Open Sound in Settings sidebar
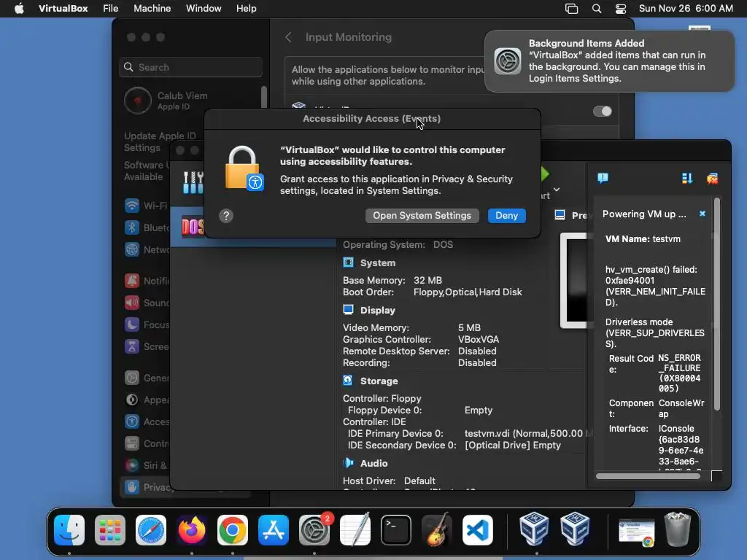Viewport: 747px width, 560px height. [x=146, y=303]
